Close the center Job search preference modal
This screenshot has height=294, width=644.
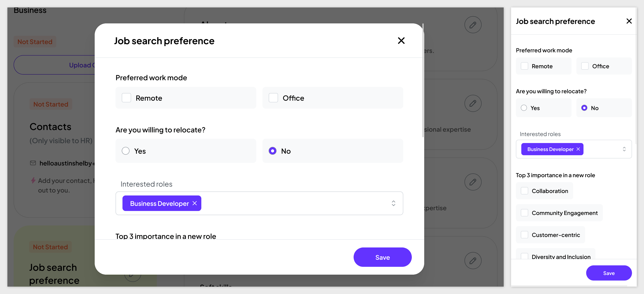[401, 40]
